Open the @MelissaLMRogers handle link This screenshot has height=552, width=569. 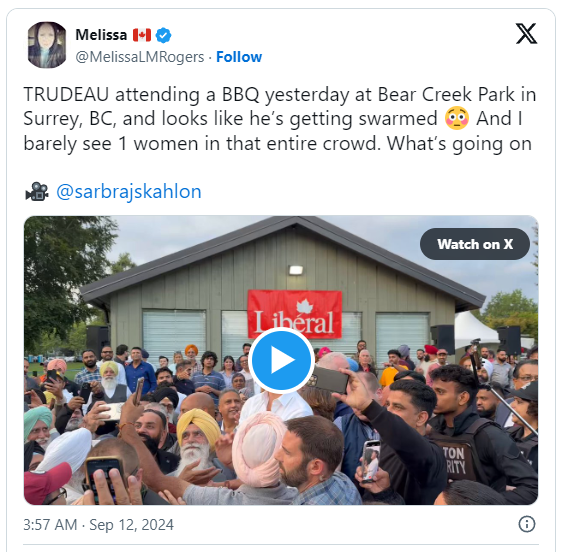pyautogui.click(x=140, y=57)
